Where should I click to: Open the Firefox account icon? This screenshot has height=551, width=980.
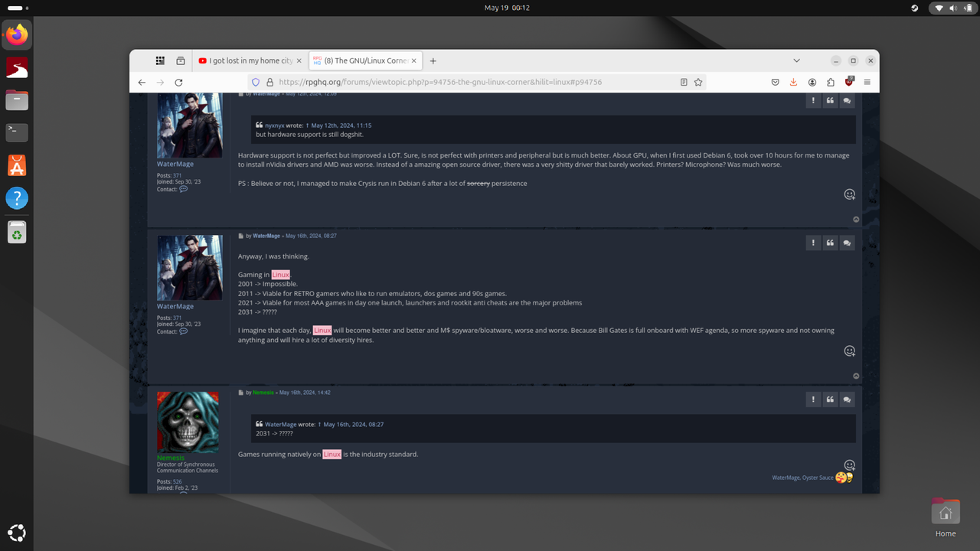pos(812,82)
